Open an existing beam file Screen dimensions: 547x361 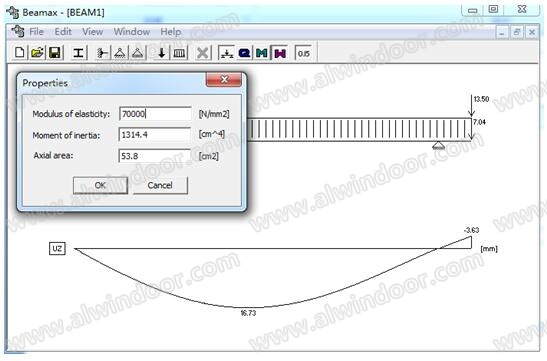pos(37,53)
